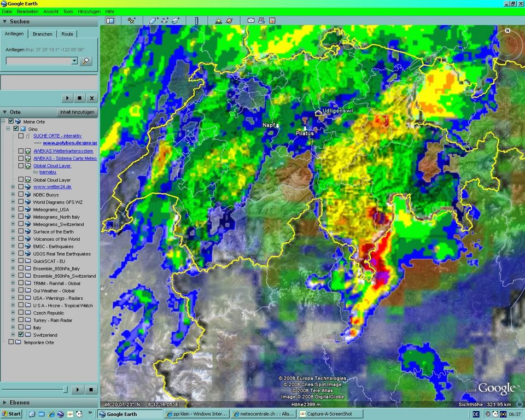525x420 pixels.
Task: Click the panda icon in quick launch
Action: (79, 415)
